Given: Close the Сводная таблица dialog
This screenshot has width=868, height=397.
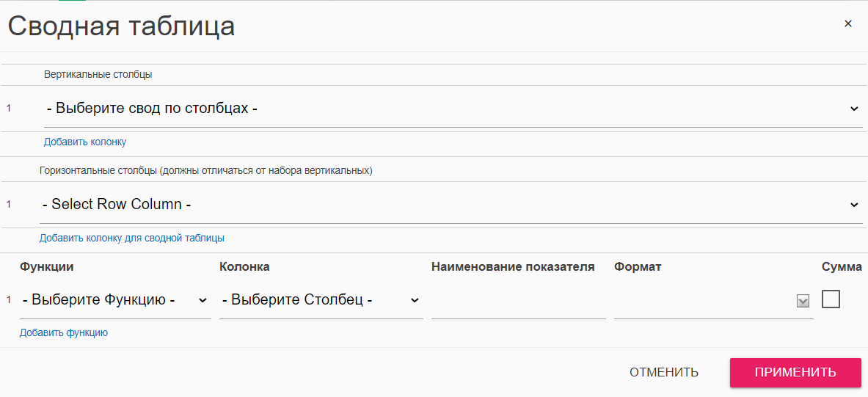Looking at the screenshot, I should coord(848,23).
